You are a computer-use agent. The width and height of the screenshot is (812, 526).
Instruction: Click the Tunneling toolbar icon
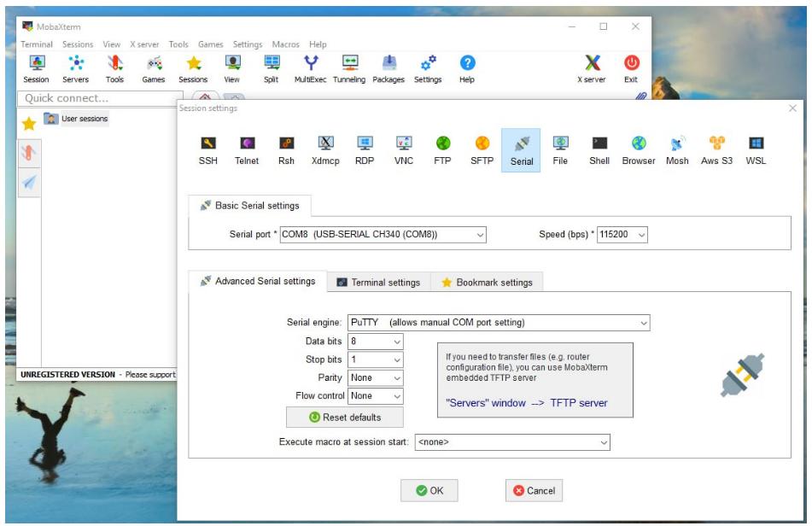pos(348,68)
